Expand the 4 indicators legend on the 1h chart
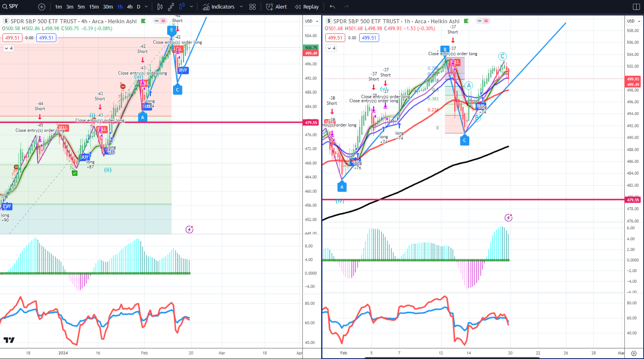644x359 pixels. pos(331,48)
